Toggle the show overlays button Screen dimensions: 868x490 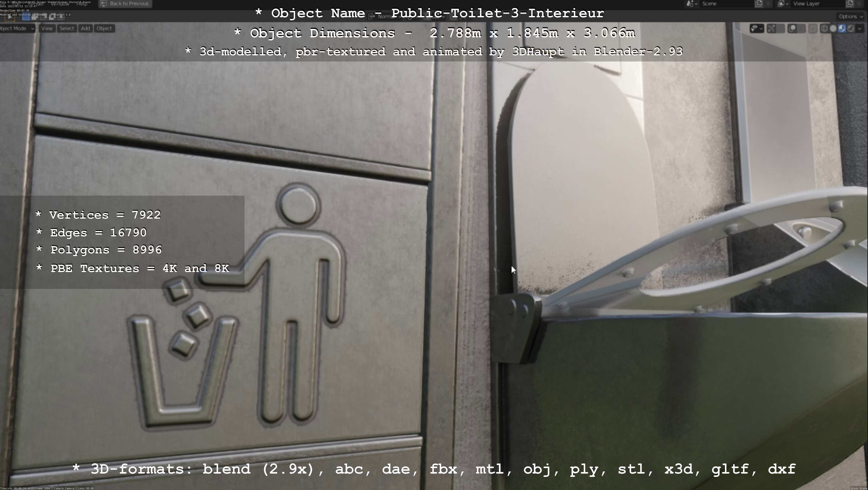point(792,29)
